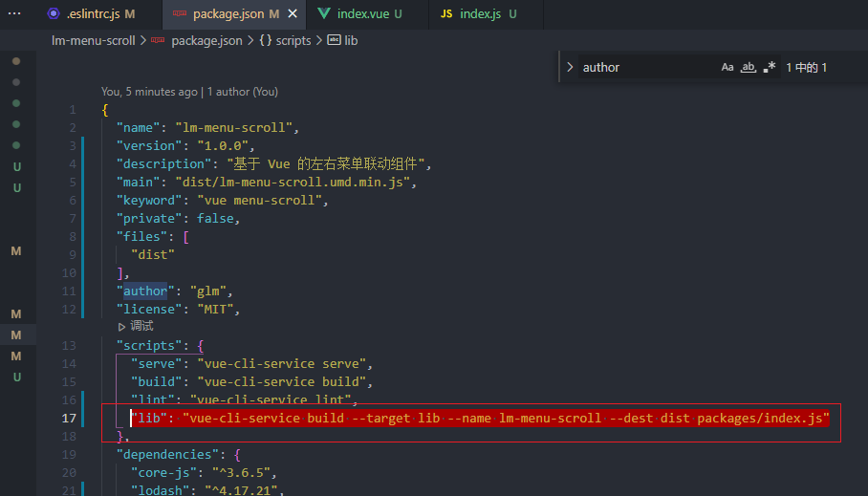The image size is (868, 496).
Task: Click line number 13 in the gutter
Action: pyautogui.click(x=69, y=345)
